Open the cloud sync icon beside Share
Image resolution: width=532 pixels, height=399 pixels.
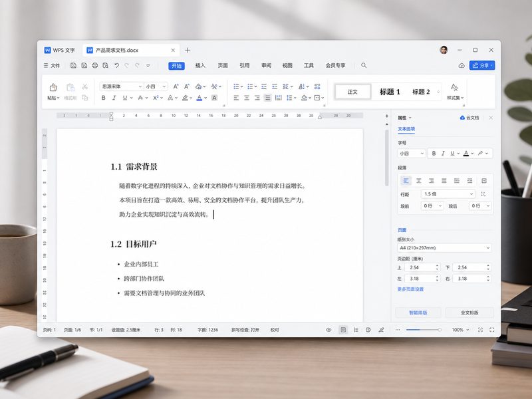click(462, 65)
